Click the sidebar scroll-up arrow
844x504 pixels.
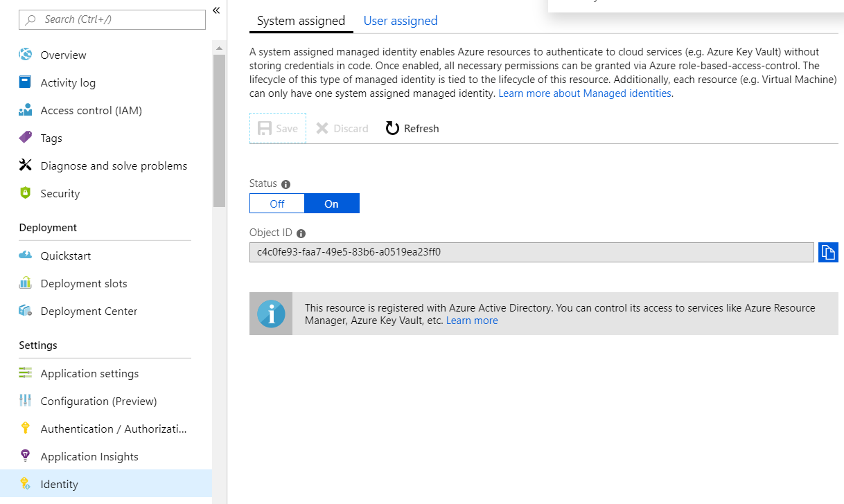[219, 48]
